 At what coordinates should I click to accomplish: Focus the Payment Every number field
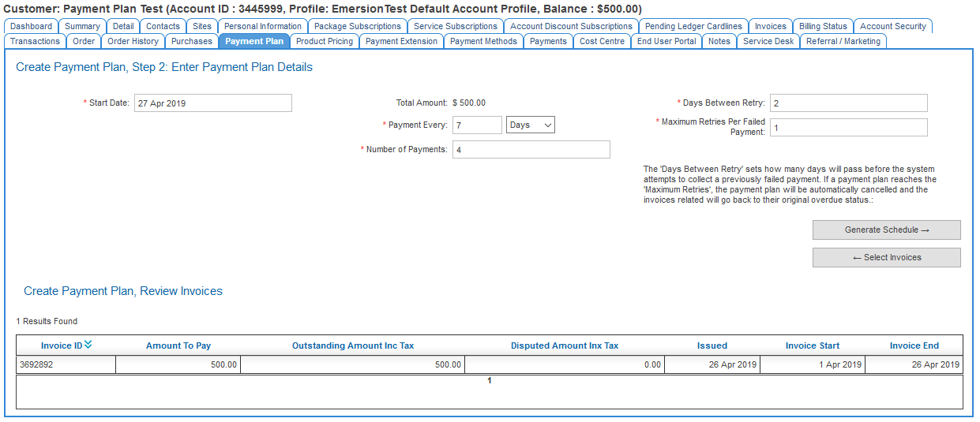tap(477, 125)
